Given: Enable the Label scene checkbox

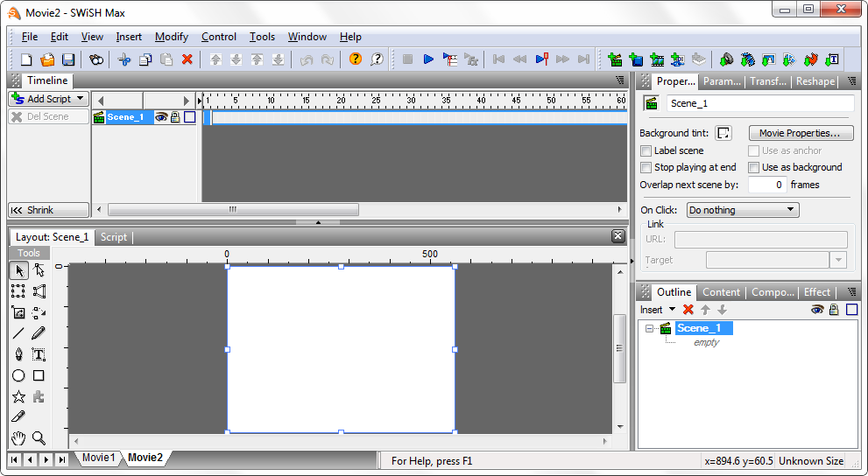Looking at the screenshot, I should click(646, 150).
